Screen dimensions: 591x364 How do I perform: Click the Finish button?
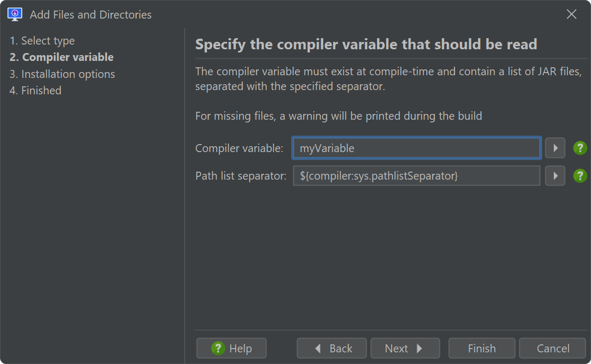482,348
